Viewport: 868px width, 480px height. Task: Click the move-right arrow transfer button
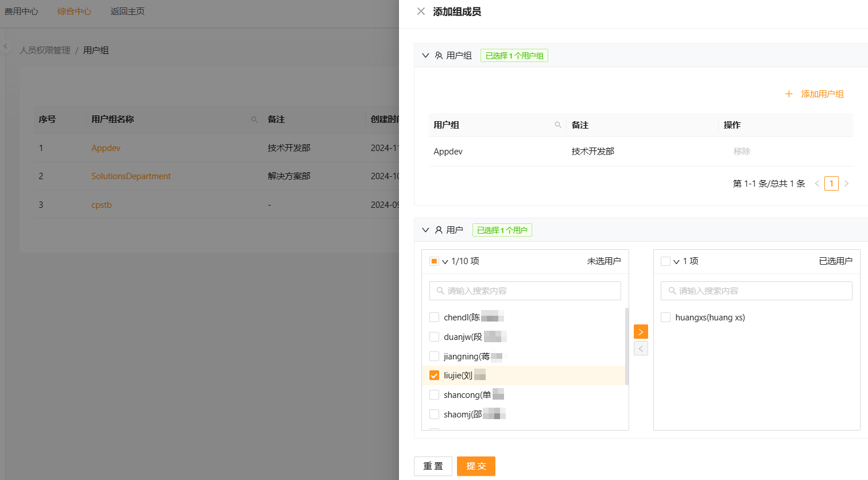coord(641,332)
